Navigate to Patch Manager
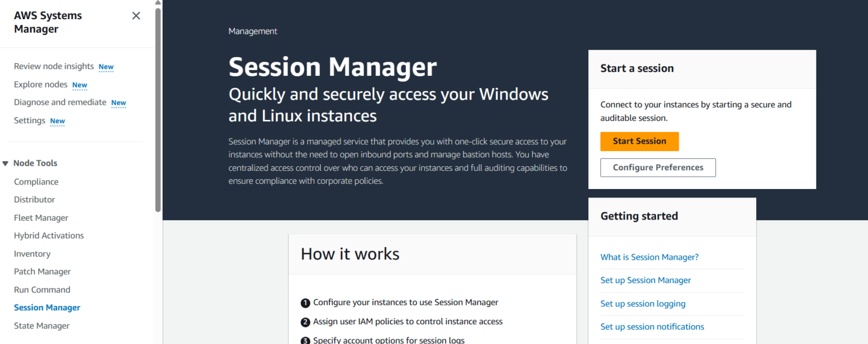 [x=42, y=271]
